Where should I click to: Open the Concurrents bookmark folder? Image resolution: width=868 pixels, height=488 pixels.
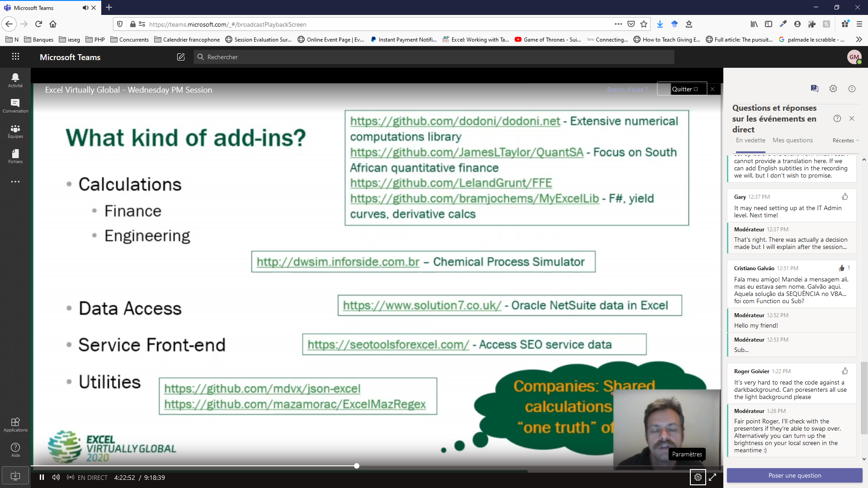click(130, 39)
